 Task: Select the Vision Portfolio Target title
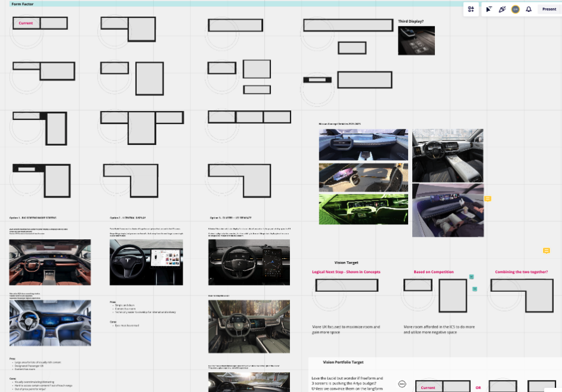(343, 362)
